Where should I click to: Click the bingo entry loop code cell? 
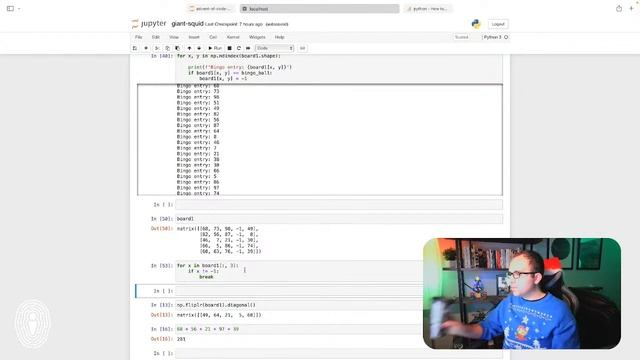pyautogui.click(x=339, y=68)
